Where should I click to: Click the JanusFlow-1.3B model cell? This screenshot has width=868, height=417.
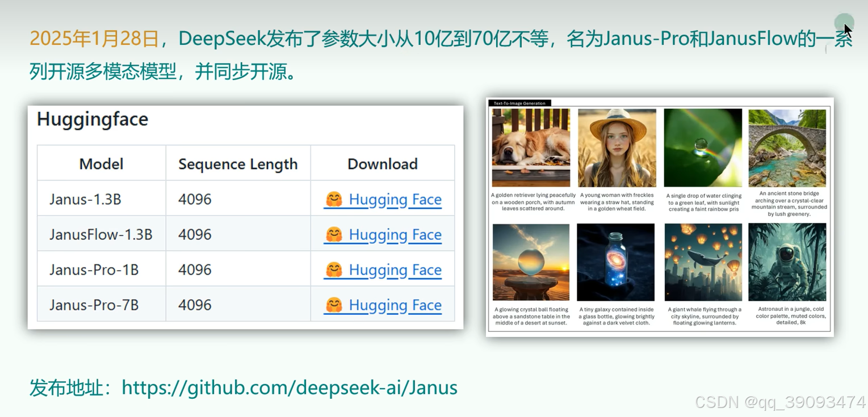point(102,234)
